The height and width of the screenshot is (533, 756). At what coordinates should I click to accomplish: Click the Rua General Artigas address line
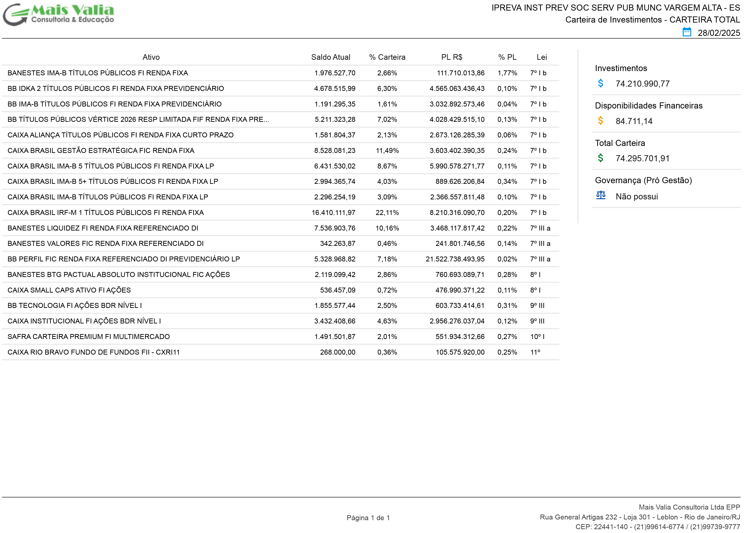pyautogui.click(x=640, y=517)
